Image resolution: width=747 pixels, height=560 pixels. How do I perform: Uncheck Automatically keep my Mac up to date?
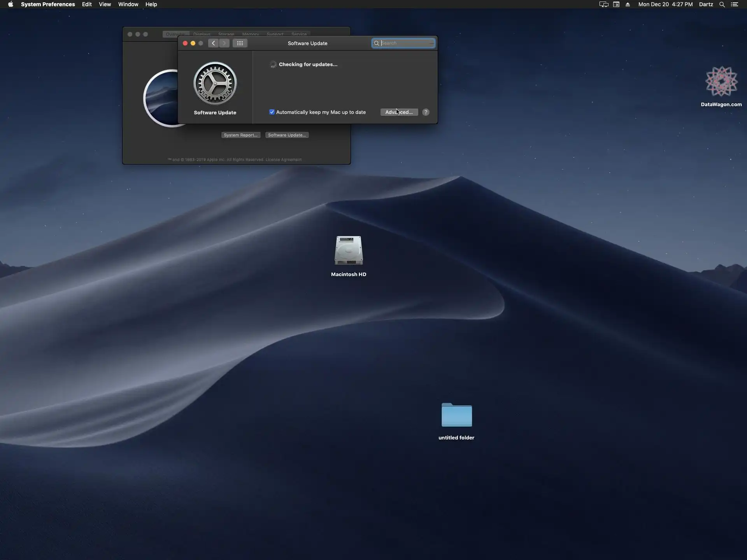(x=272, y=112)
